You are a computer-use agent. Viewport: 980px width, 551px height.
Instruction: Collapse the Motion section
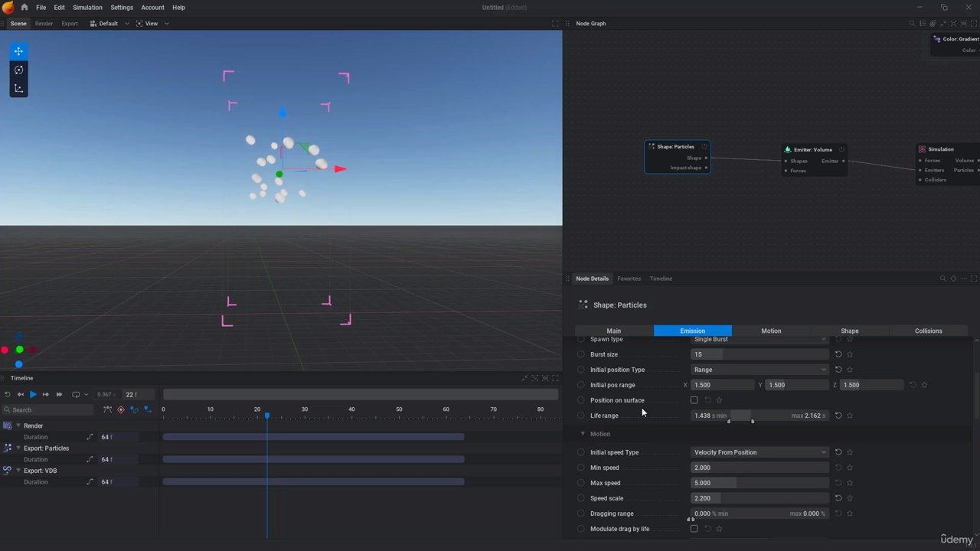pos(583,434)
